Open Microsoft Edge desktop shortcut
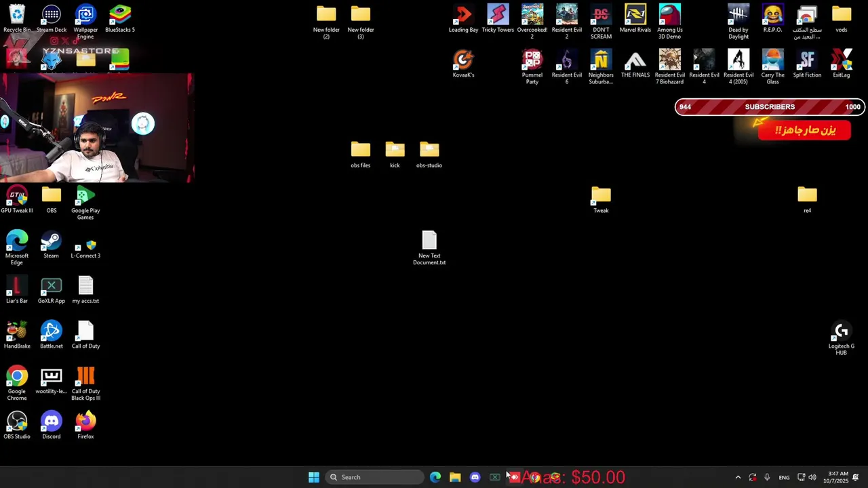868x488 pixels. click(17, 247)
